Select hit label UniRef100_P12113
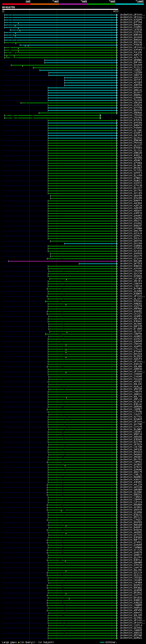 point(131,67)
